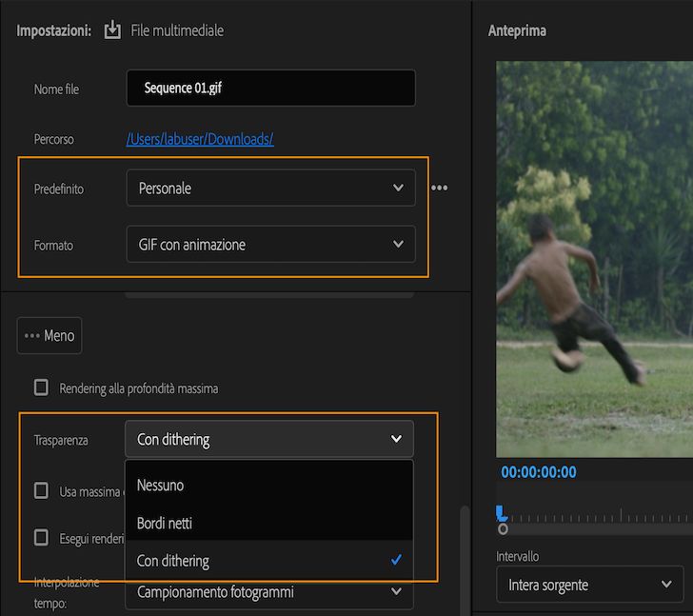Click the File multimediale text

[x=177, y=30]
